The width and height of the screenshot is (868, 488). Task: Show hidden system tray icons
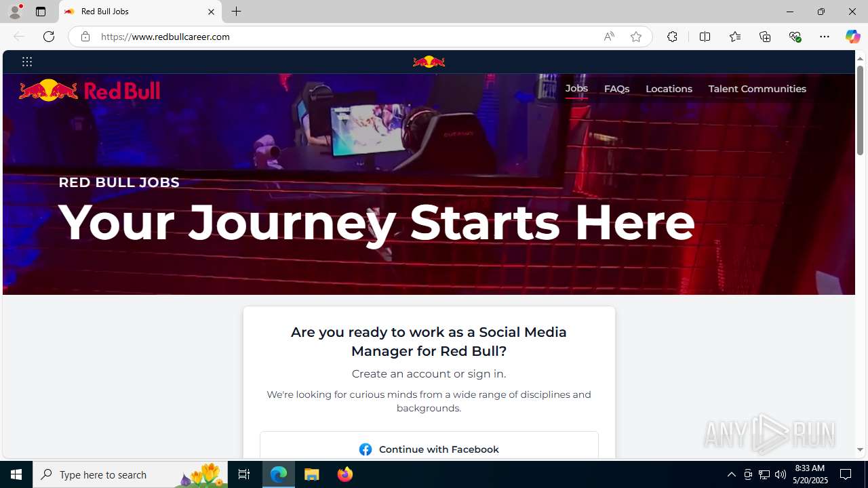tap(731, 474)
